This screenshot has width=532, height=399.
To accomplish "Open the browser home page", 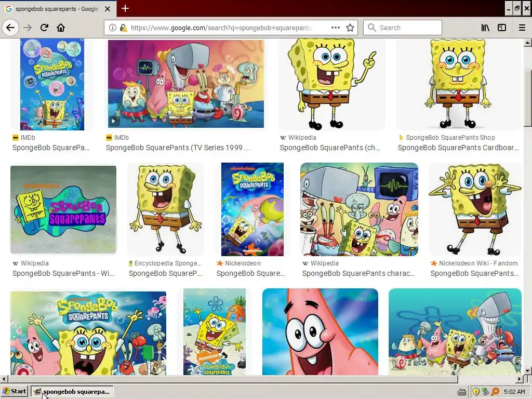I will (x=61, y=28).
